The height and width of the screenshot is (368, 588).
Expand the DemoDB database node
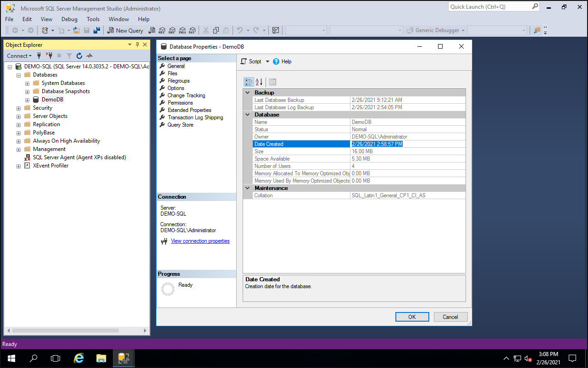[x=27, y=100]
